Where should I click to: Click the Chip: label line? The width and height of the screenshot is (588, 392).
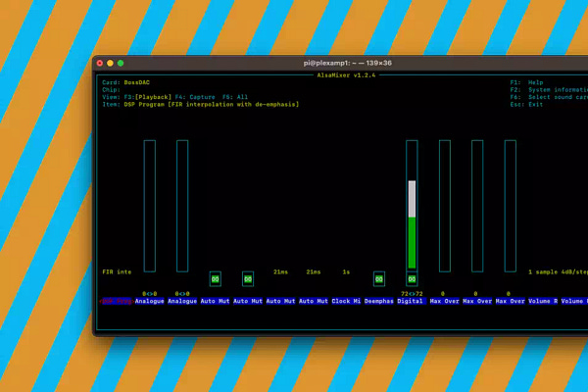(x=112, y=90)
